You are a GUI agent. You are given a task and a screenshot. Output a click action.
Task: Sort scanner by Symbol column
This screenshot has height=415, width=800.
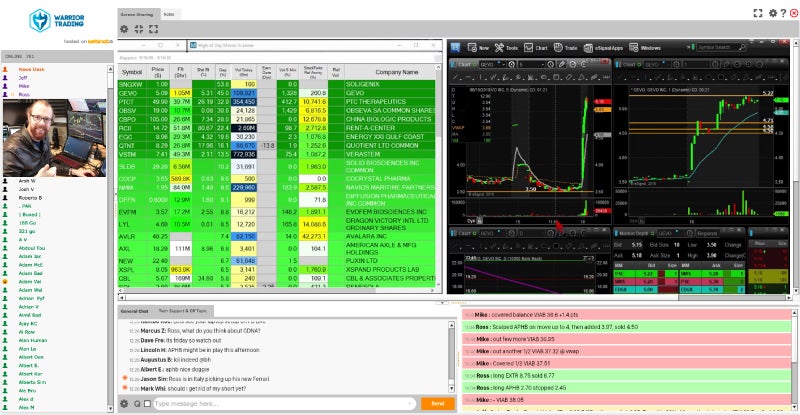pos(132,72)
